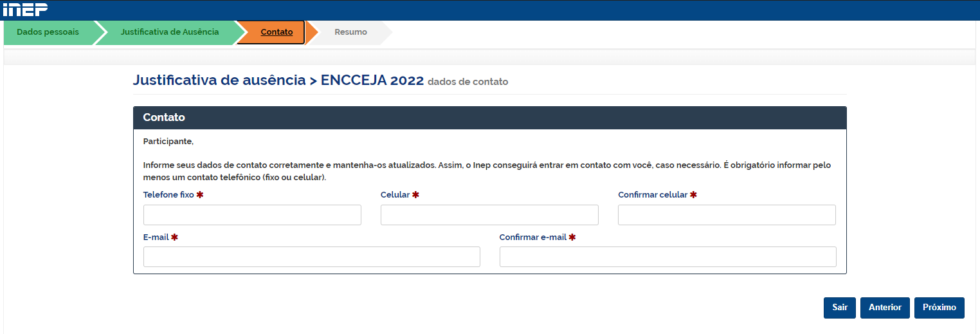Click the E-mail input field
The width and height of the screenshot is (980, 334).
tap(311, 257)
